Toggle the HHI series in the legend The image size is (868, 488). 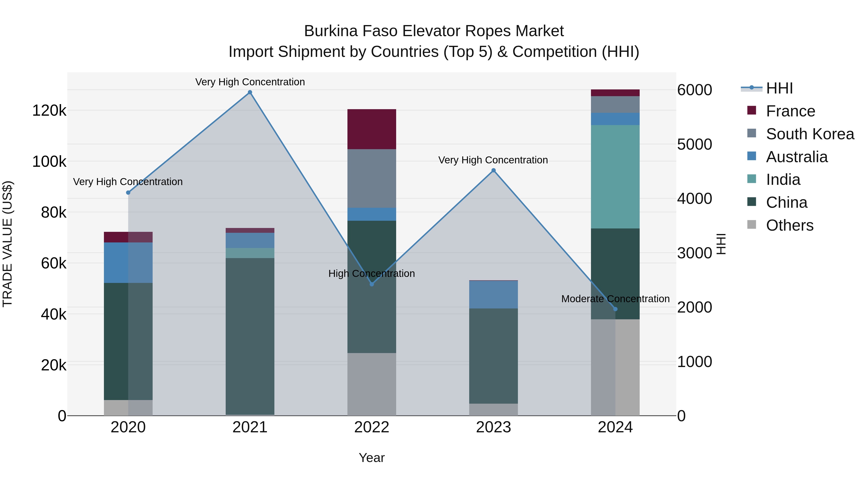[766, 88]
